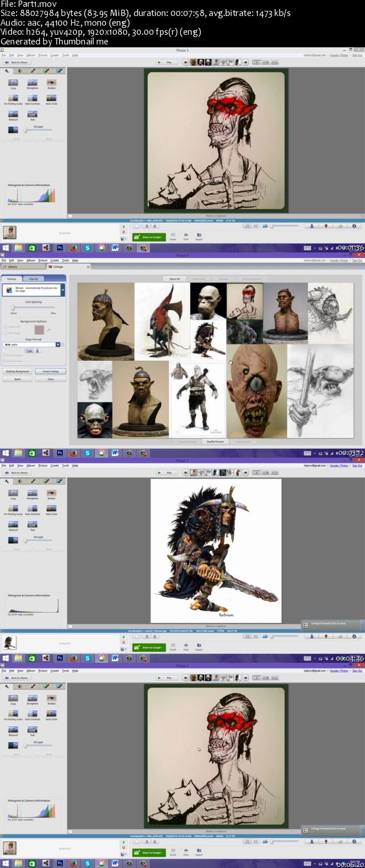Open the tuning (sun) edits tab in 00:01:36 frame
The height and width of the screenshot is (868, 365).
[x=20, y=71]
